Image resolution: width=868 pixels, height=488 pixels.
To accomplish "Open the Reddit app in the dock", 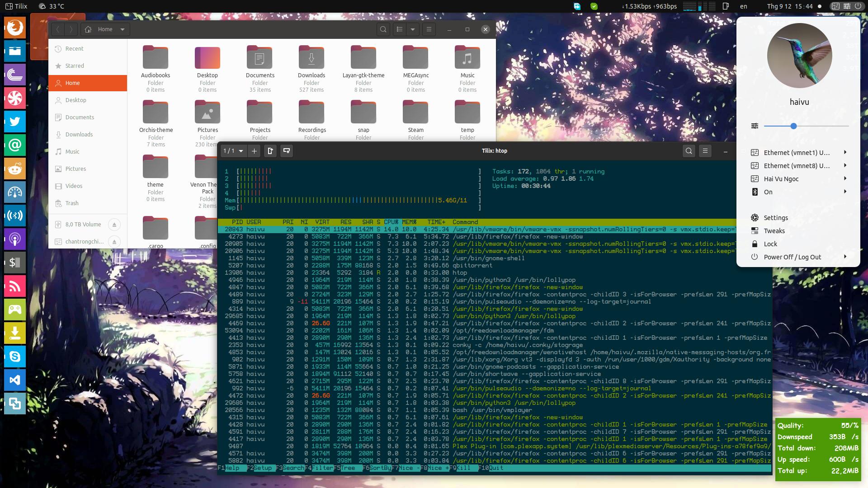I will [x=15, y=169].
